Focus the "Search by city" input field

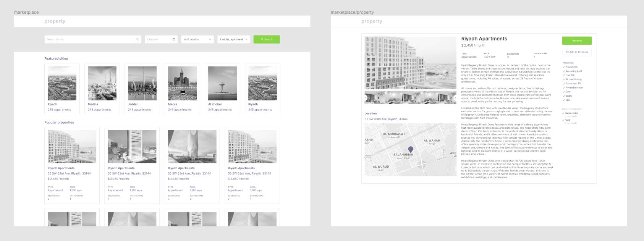tap(93, 39)
